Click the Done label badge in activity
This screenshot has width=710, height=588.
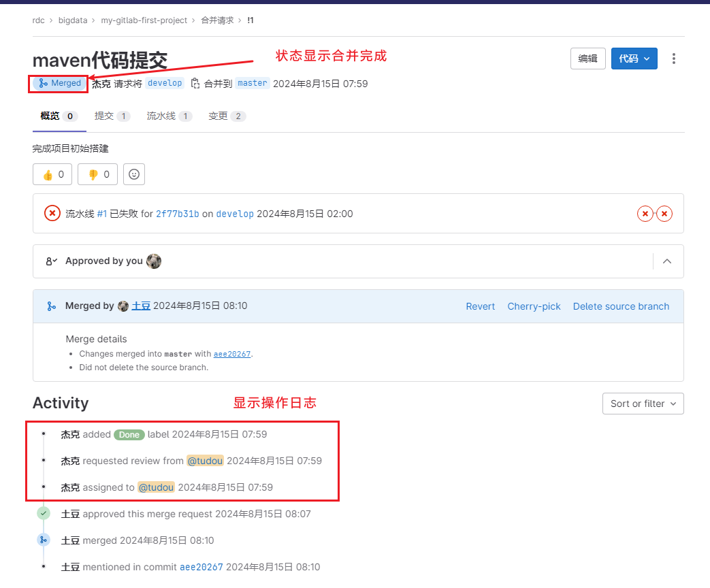129,435
